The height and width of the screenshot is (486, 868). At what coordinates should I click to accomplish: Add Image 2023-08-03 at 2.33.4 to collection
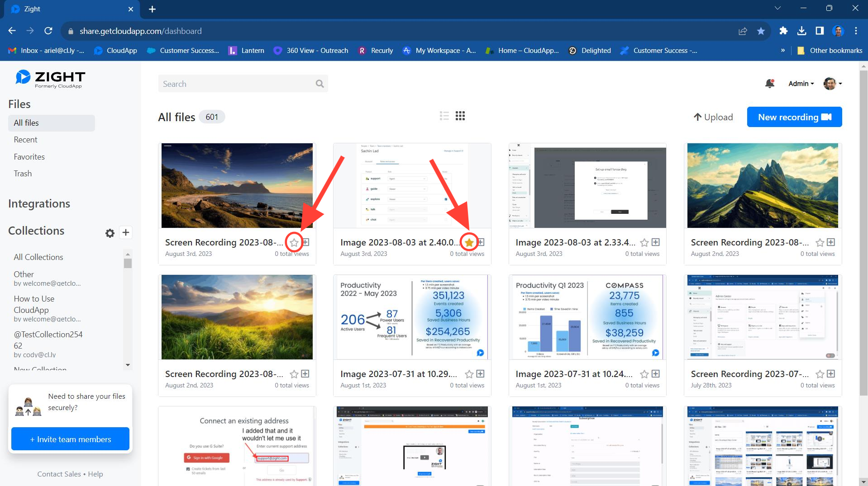click(x=655, y=242)
